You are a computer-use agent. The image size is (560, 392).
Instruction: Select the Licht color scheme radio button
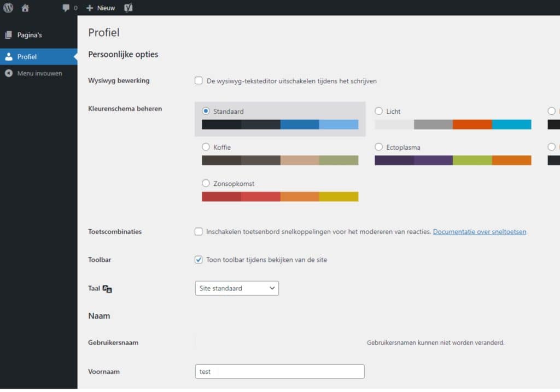(378, 110)
